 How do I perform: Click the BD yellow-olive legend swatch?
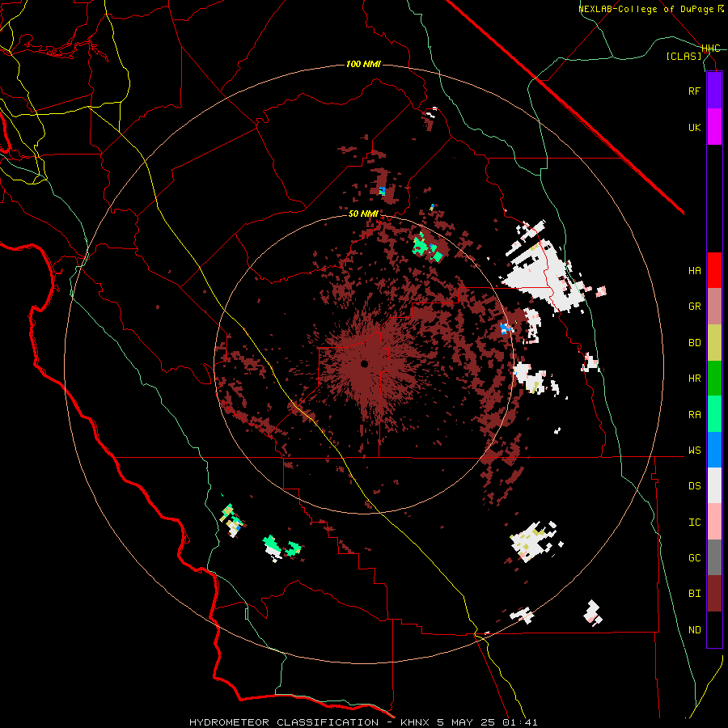(714, 343)
